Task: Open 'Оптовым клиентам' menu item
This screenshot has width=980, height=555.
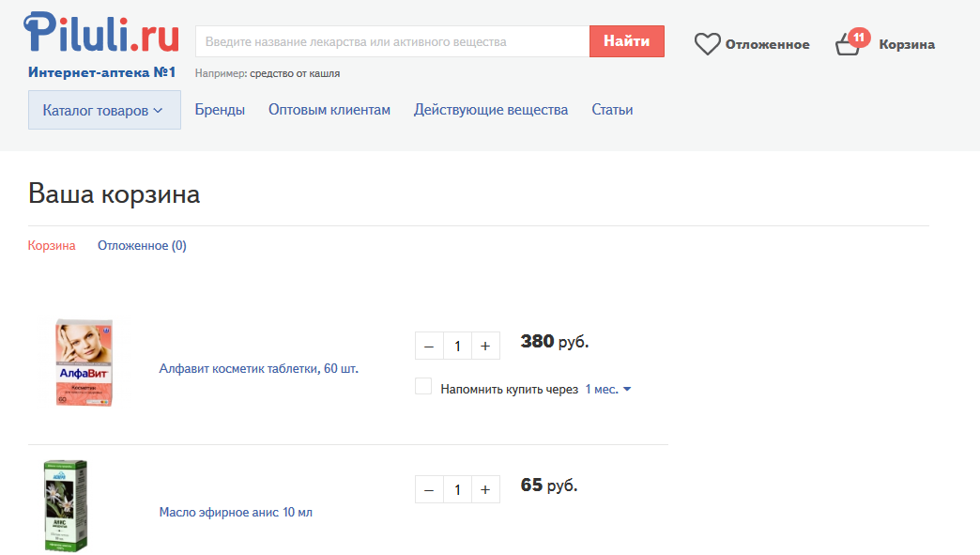Action: 329,110
